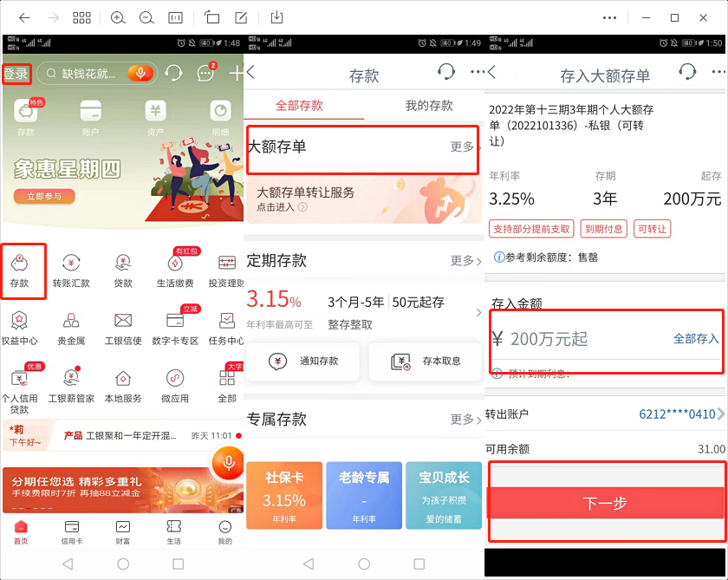This screenshot has width=728, height=580.
Task: Open the 贵金属 precious metals icon
Action: point(73,325)
